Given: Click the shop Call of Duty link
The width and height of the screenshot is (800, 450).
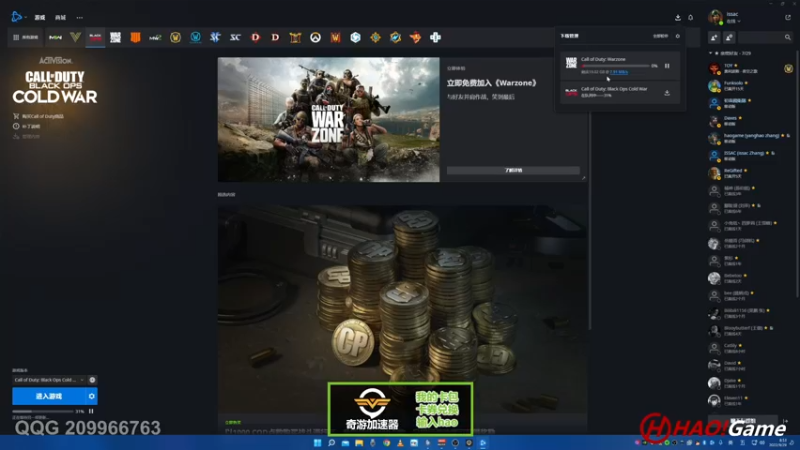Looking at the screenshot, I should 39,116.
